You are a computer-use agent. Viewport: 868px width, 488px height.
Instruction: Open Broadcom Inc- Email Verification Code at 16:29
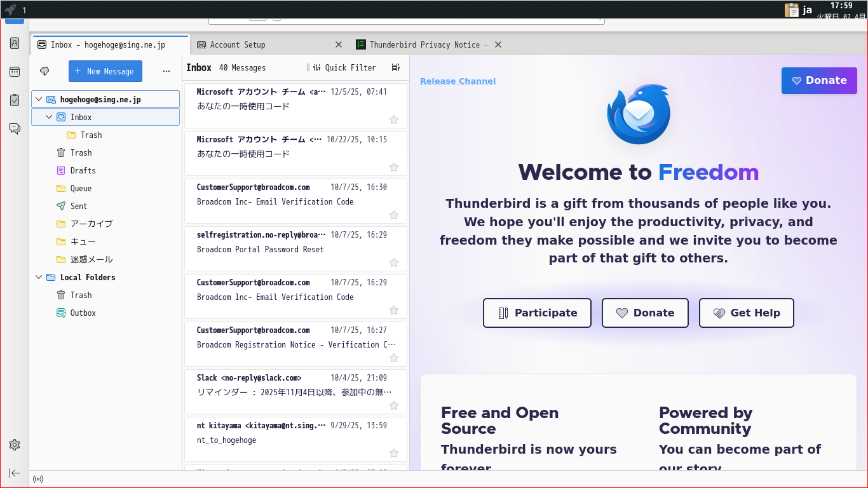click(295, 296)
